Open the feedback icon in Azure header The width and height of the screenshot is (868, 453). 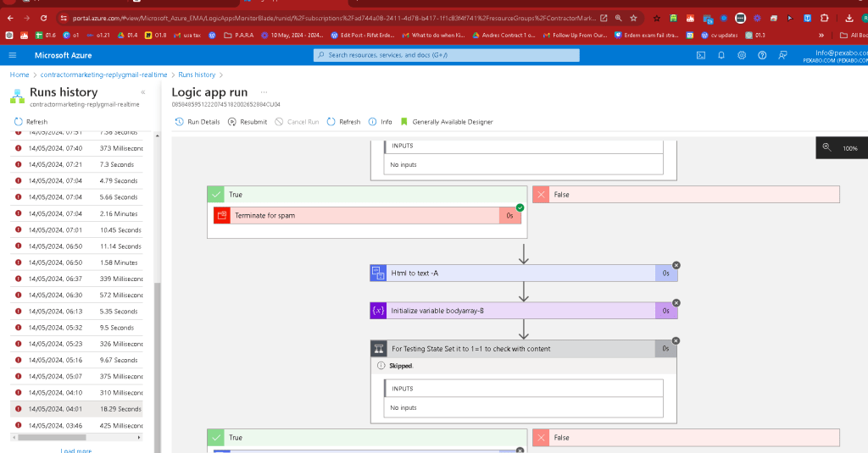782,55
